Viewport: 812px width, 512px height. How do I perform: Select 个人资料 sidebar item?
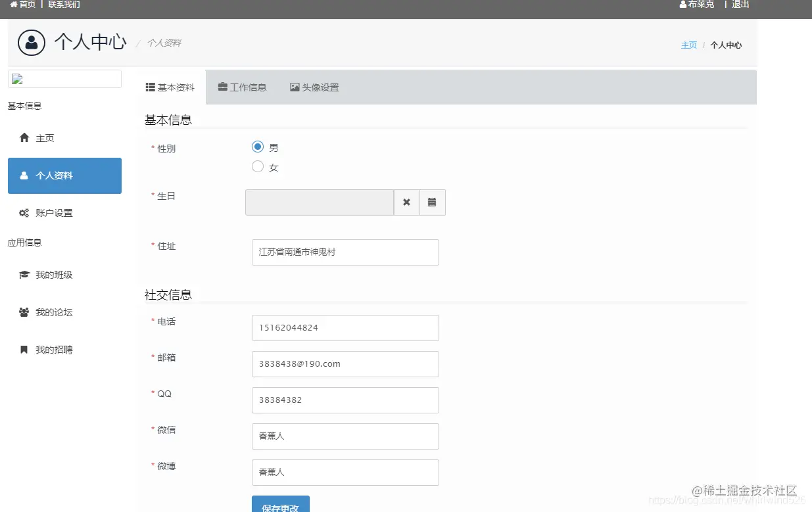point(64,175)
